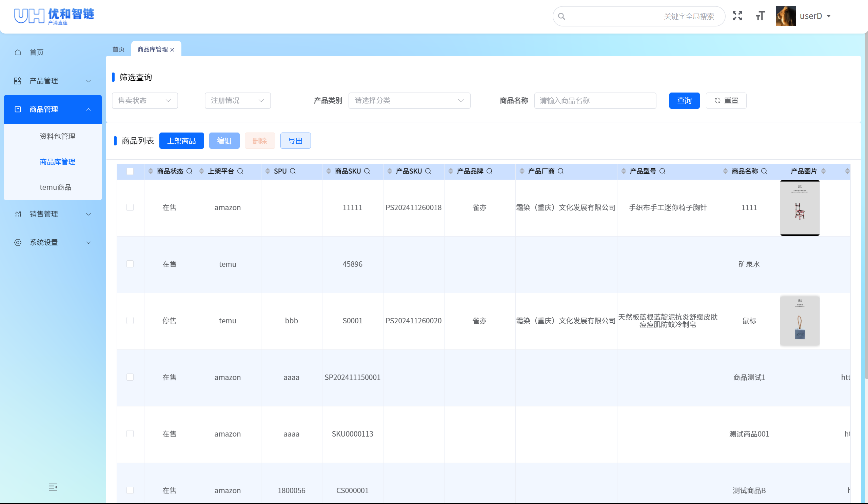Click the font size icon in header
The image size is (868, 504).
tap(760, 16)
